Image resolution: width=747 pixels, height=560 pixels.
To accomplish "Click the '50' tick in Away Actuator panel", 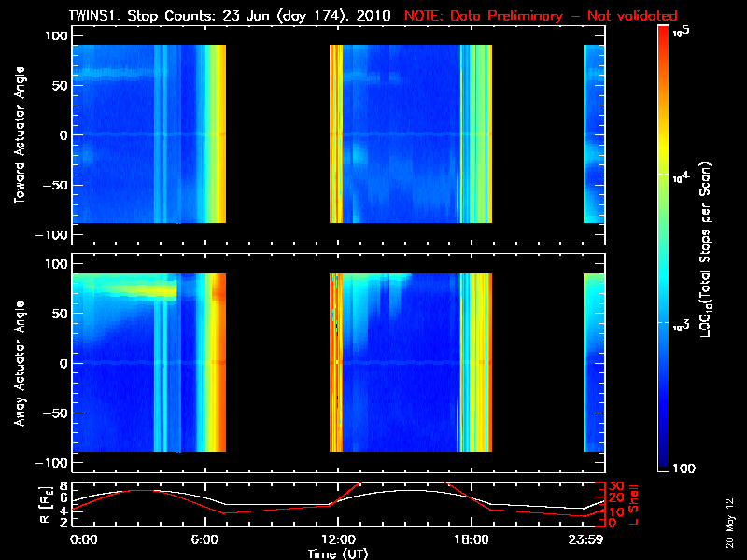I will coord(61,314).
